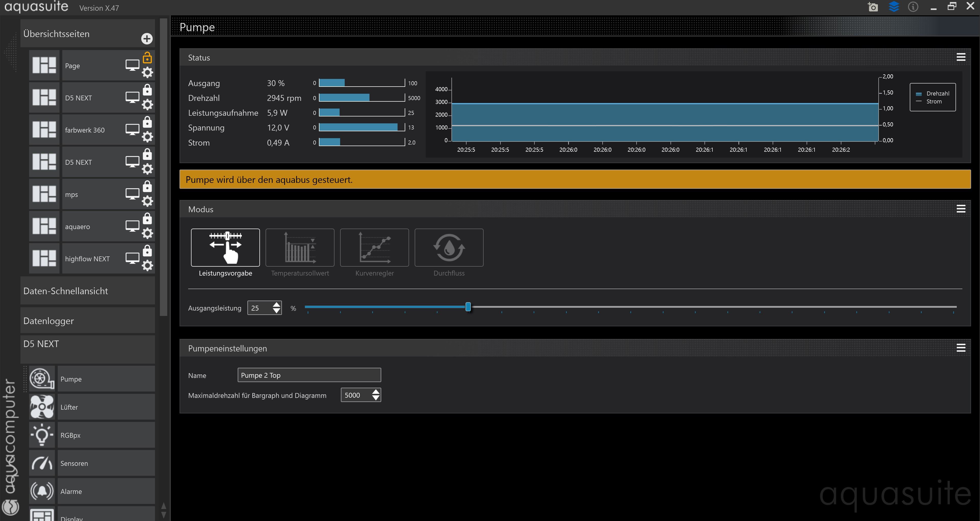Select the Lüfter fan icon
The height and width of the screenshot is (521, 980).
[x=42, y=407]
